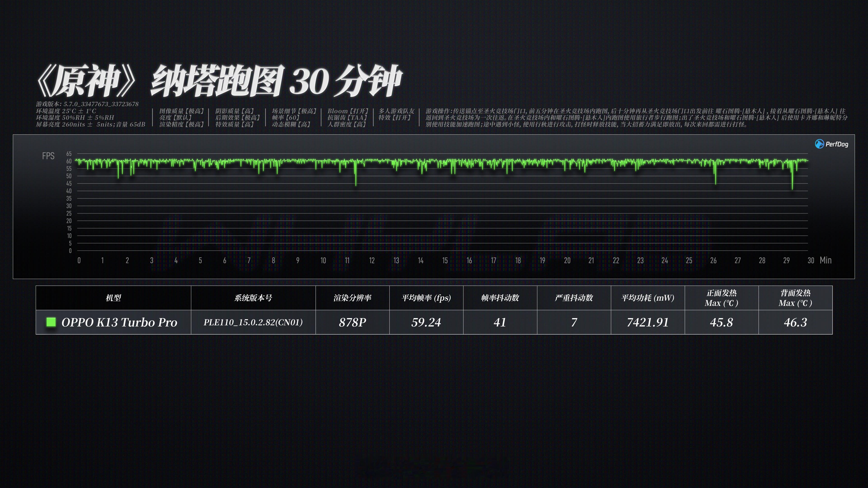
Task: Select the Bloom【打开】setting text
Action: pyautogui.click(x=348, y=111)
